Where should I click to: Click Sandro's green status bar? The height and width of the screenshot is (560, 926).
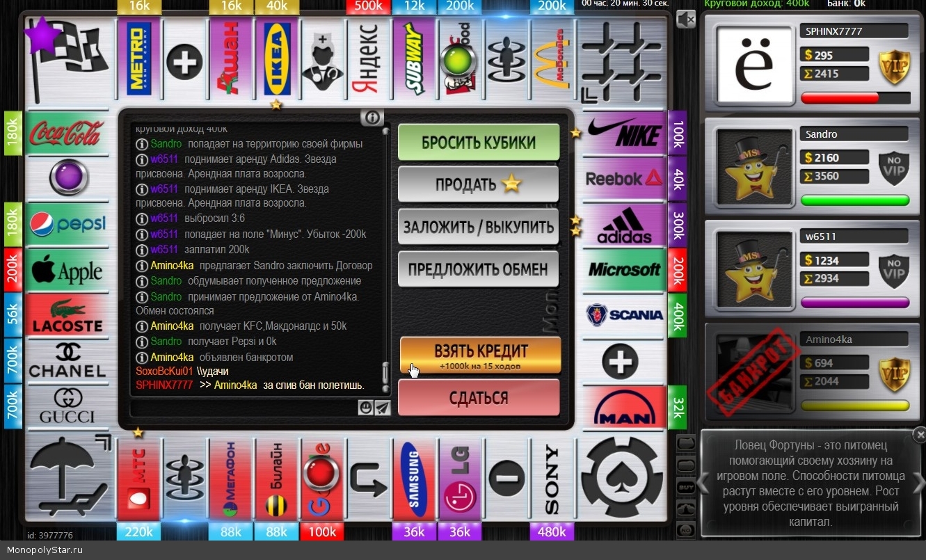855,200
